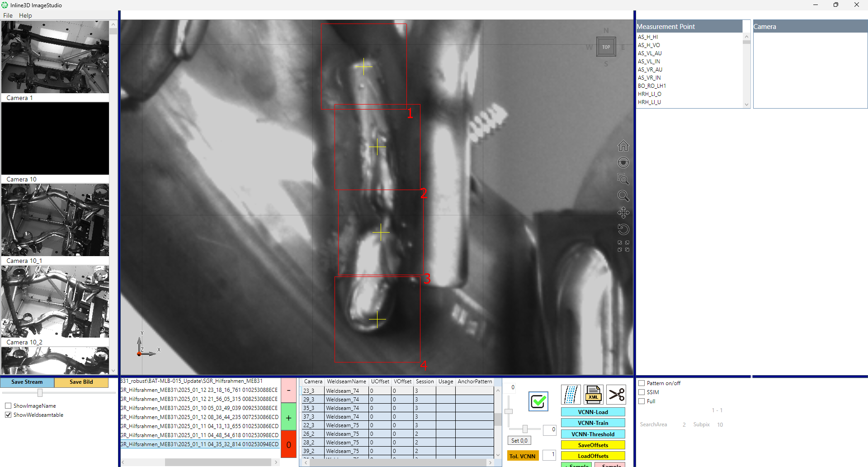Select BO_RO_LH1 measurement point

652,86
